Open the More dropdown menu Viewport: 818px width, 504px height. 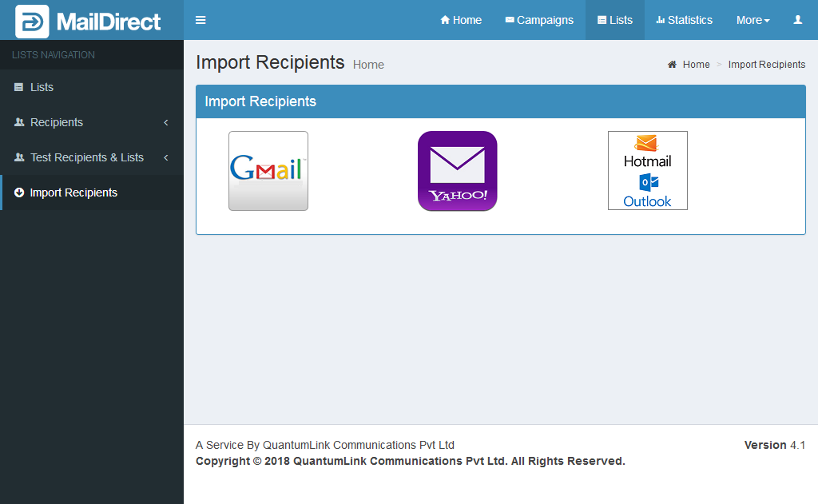(752, 20)
